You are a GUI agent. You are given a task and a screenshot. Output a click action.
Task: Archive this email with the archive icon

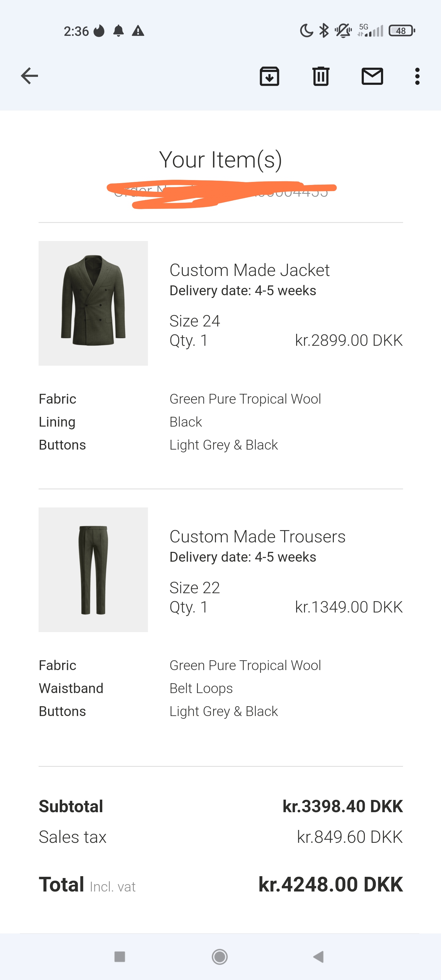pyautogui.click(x=269, y=76)
